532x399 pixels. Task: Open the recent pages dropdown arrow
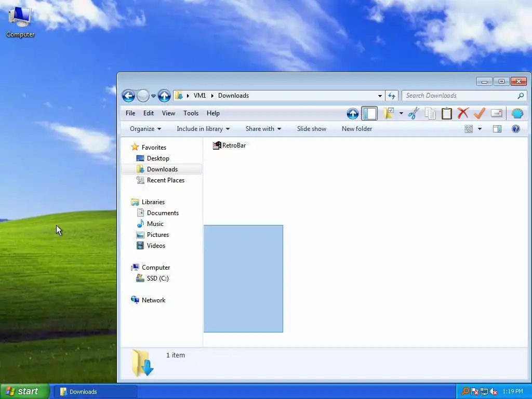click(153, 96)
